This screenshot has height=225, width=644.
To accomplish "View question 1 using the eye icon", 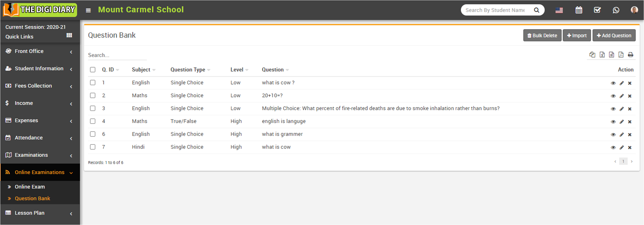I will tap(613, 83).
